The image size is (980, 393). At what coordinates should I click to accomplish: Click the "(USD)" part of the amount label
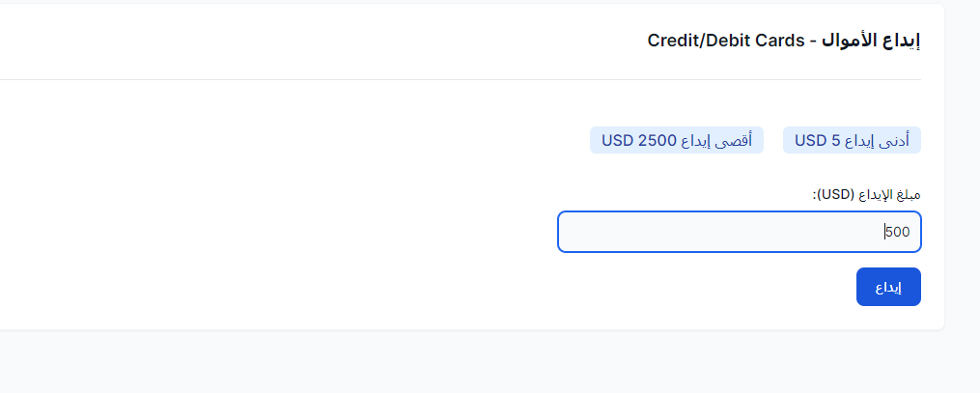point(835,194)
